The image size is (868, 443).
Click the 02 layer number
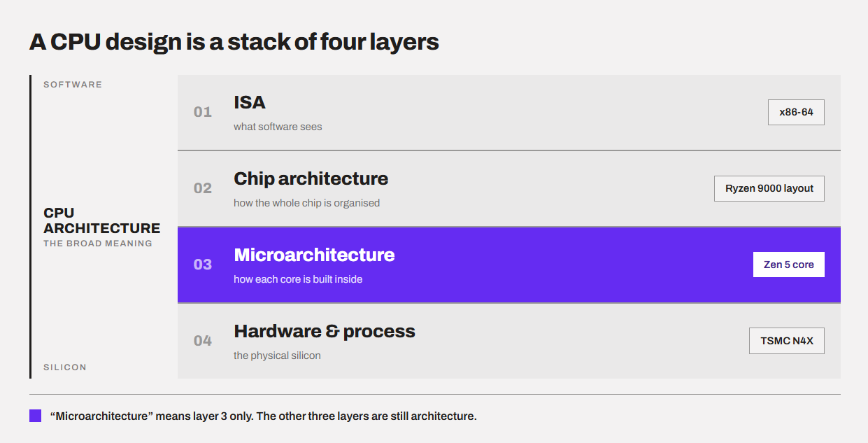point(203,188)
